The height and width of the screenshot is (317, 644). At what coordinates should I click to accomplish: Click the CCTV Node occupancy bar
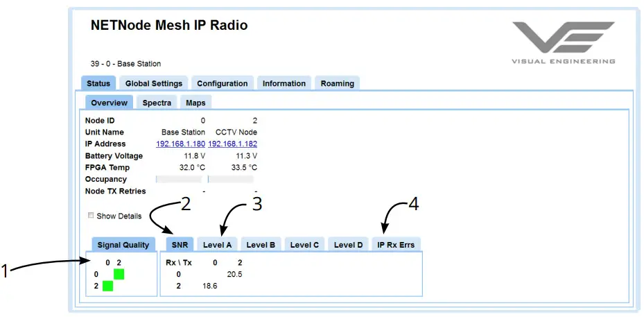click(231, 179)
